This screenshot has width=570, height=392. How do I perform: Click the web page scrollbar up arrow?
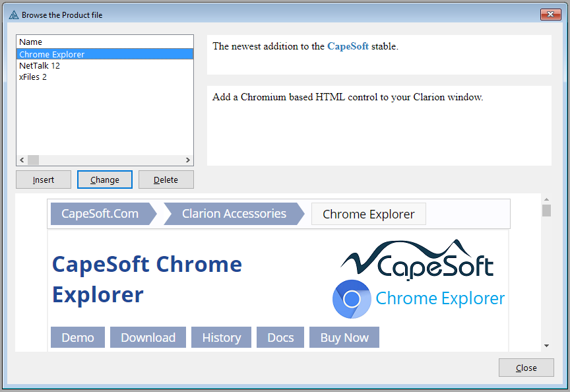[x=546, y=199]
